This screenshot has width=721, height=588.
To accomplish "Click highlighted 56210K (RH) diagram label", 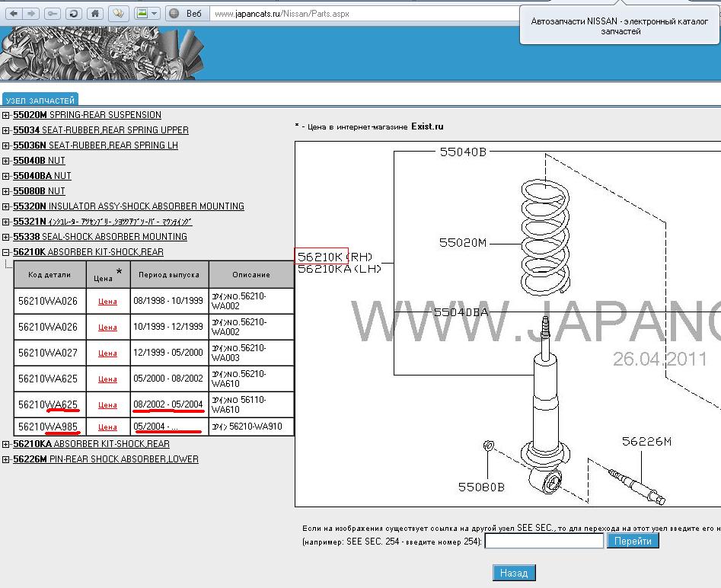I will (x=334, y=256).
